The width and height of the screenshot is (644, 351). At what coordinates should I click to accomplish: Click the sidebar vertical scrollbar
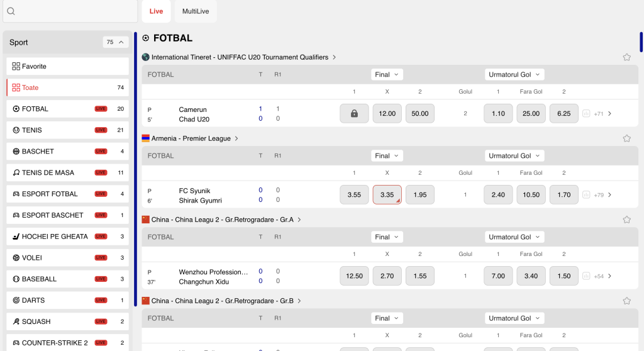point(136,169)
